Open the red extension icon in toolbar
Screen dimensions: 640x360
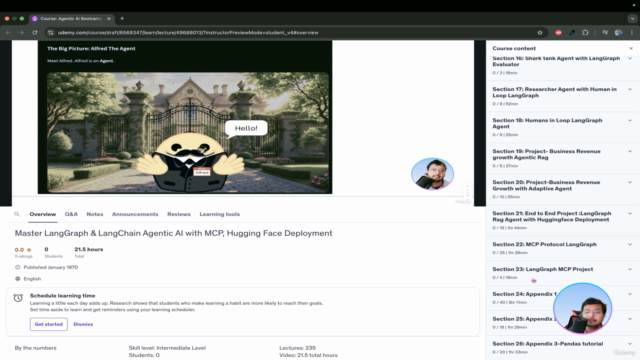[x=558, y=33]
